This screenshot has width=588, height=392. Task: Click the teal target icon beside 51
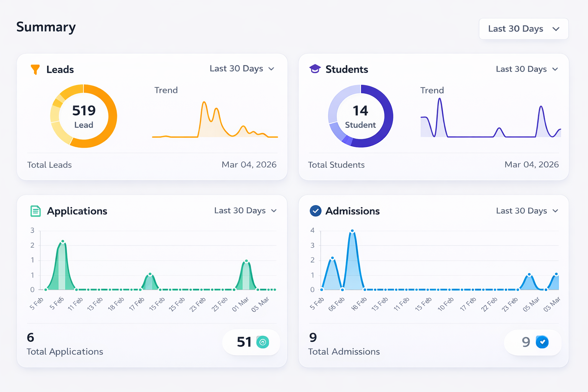click(x=263, y=342)
